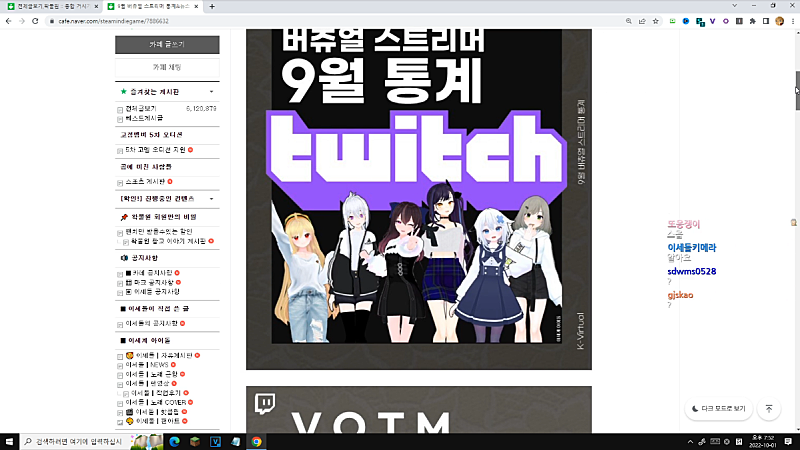Click the page vertical scrollbar thumb
This screenshot has width=800, height=450.
click(797, 91)
